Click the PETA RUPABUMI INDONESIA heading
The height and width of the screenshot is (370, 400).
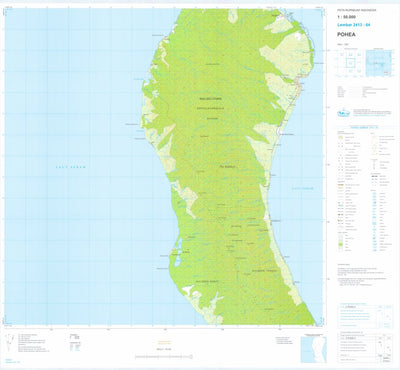(x=356, y=10)
